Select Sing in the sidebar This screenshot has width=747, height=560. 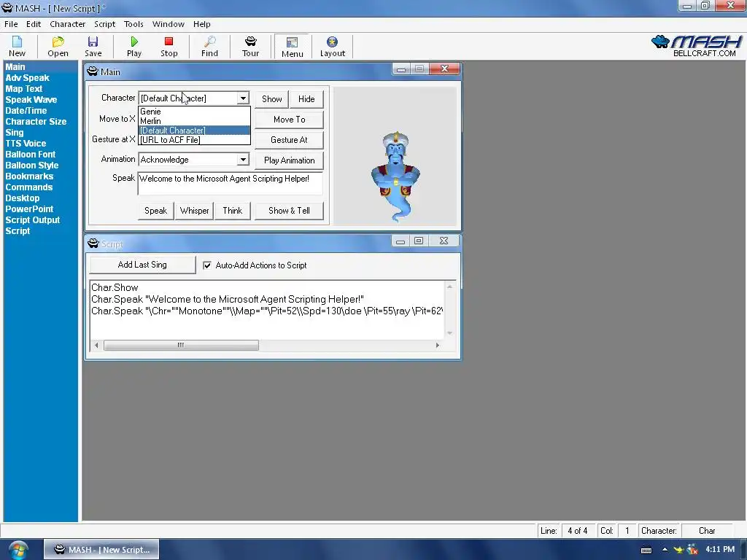(x=15, y=133)
